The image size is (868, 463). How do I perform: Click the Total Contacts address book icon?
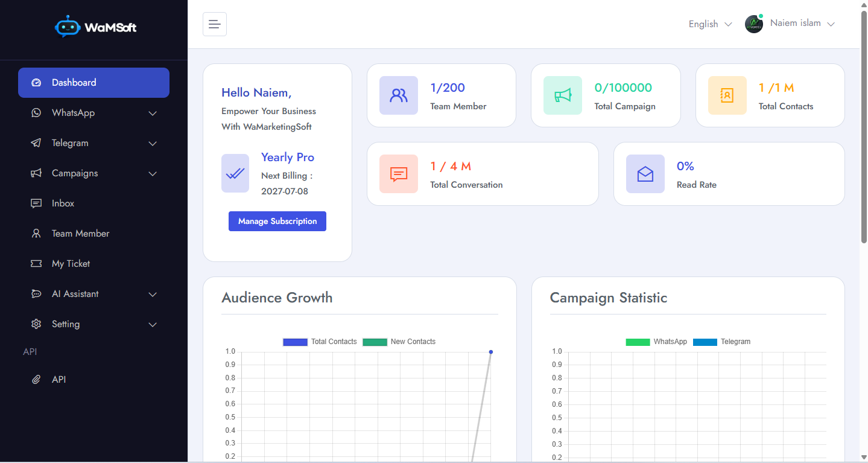tap(727, 95)
